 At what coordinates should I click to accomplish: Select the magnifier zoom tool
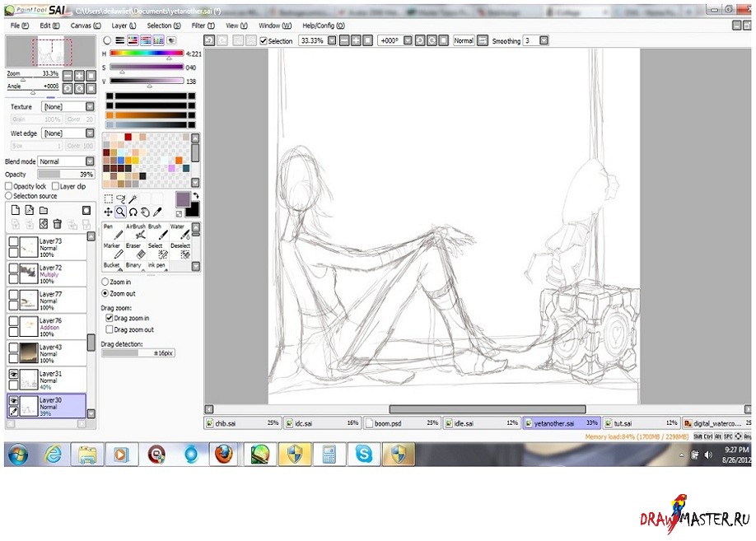pyautogui.click(x=120, y=212)
